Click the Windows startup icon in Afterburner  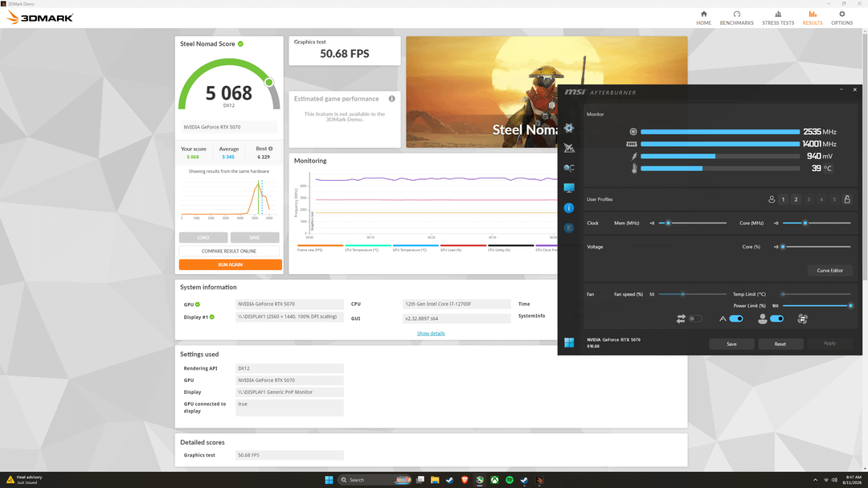[569, 342]
